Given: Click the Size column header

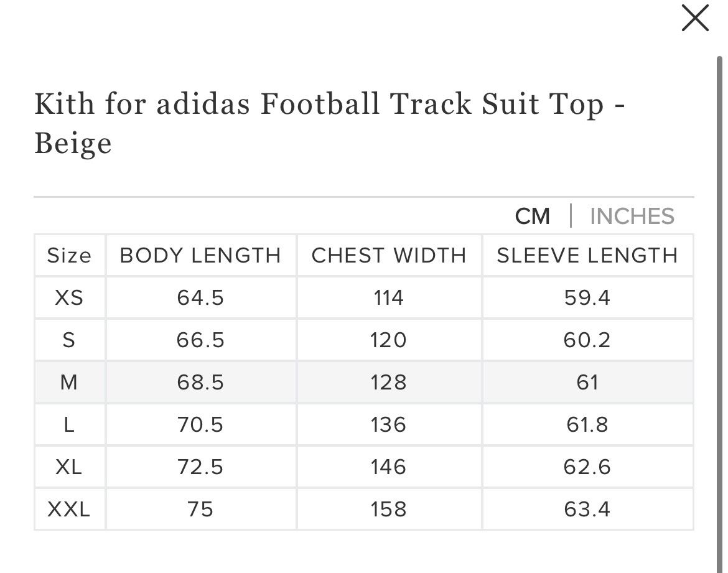Looking at the screenshot, I should (70, 255).
